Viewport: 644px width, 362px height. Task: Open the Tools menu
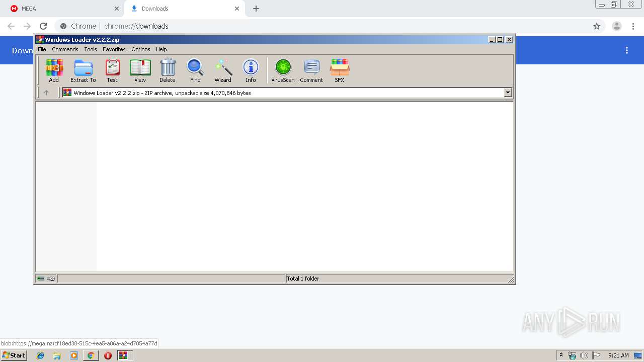point(91,49)
